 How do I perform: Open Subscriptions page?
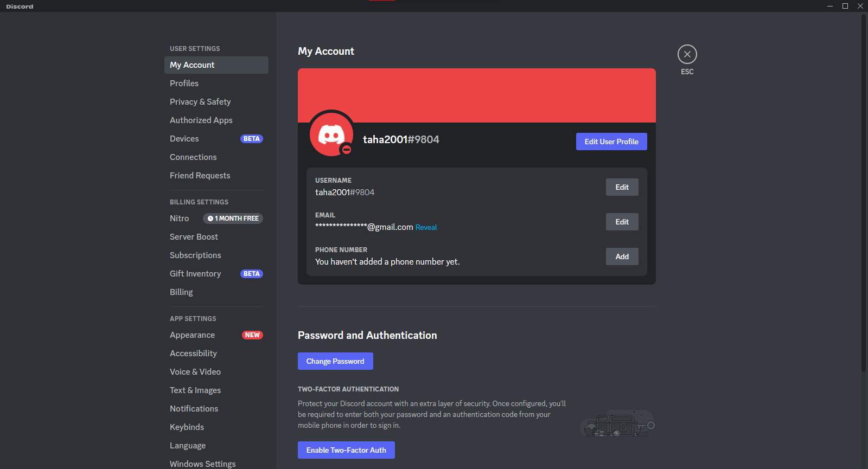click(216, 255)
